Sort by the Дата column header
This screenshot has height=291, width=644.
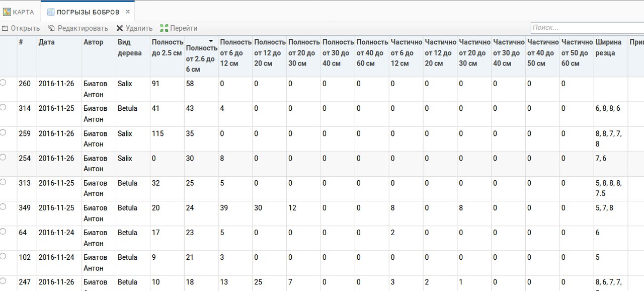pyautogui.click(x=59, y=56)
